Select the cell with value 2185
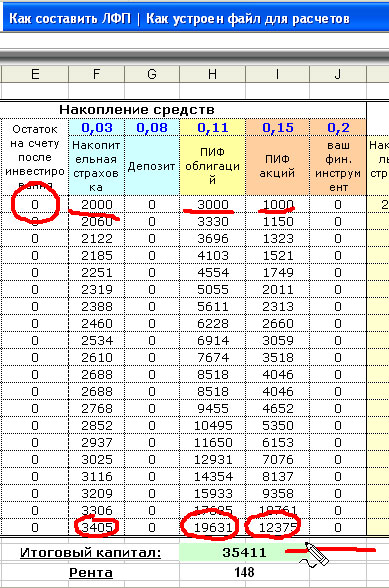 click(96, 255)
